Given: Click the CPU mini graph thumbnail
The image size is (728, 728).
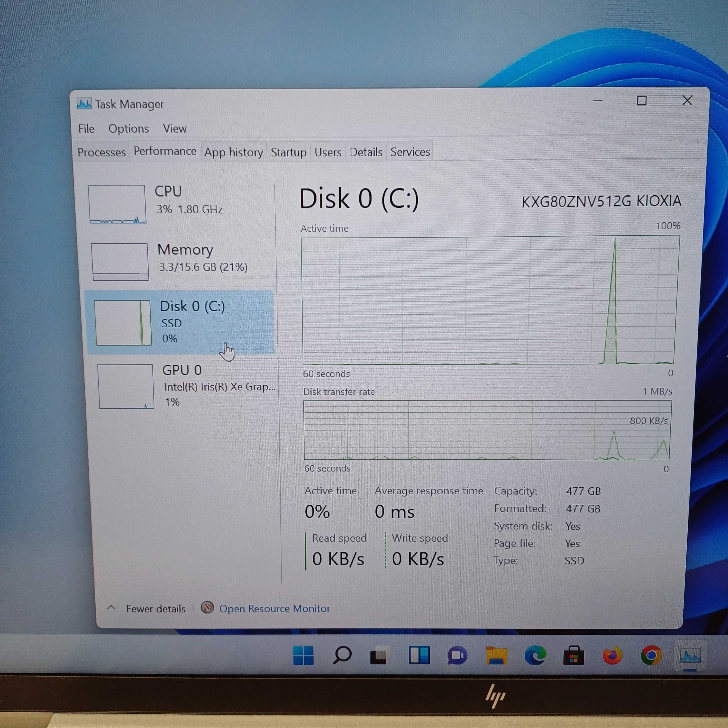Looking at the screenshot, I should [x=117, y=204].
